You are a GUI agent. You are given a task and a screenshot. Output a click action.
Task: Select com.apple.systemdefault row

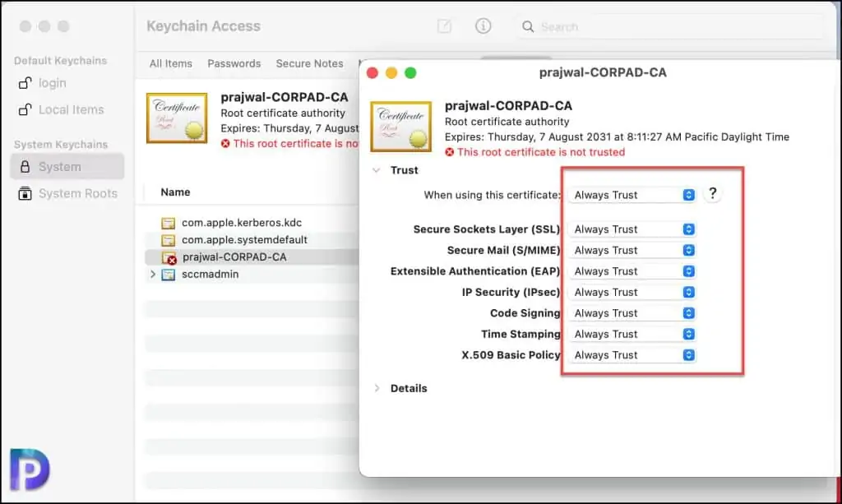tap(252, 239)
